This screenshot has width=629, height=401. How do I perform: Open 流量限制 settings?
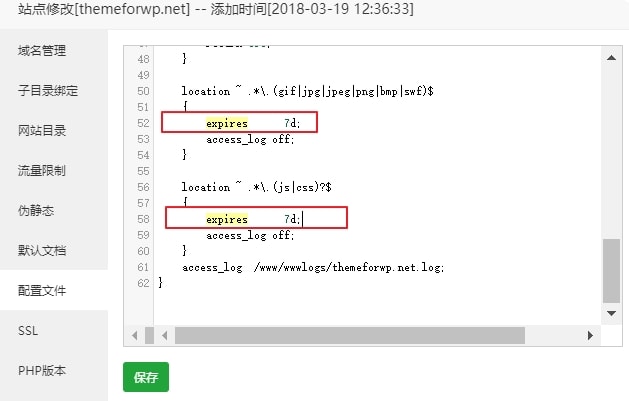[42, 170]
